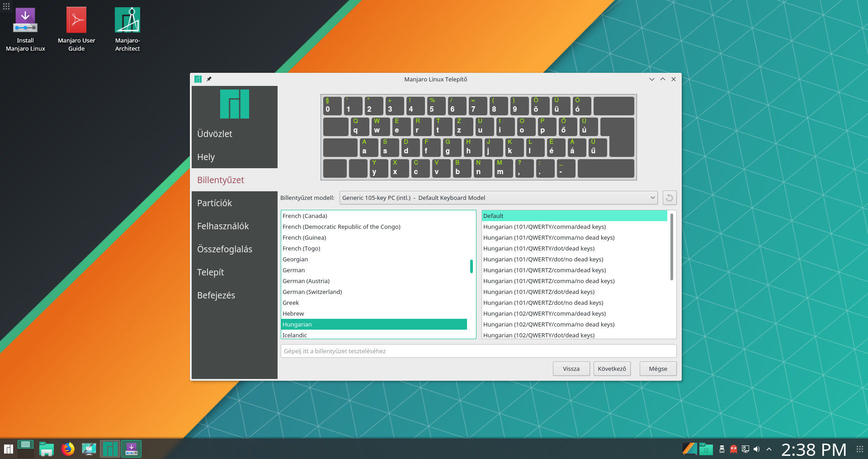Select Hungarian (102/QWERTY/comma/no dead keys) variant
Image resolution: width=868 pixels, height=459 pixels.
click(574, 324)
